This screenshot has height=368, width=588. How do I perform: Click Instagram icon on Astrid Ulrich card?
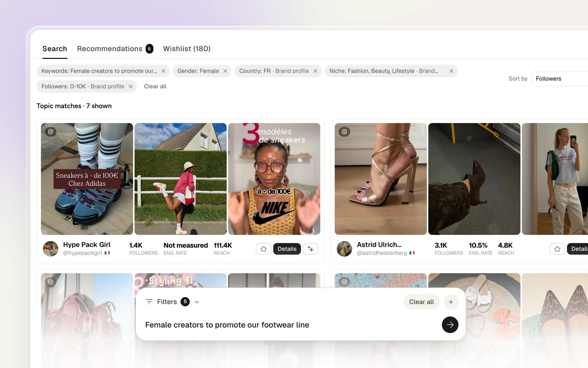(344, 132)
